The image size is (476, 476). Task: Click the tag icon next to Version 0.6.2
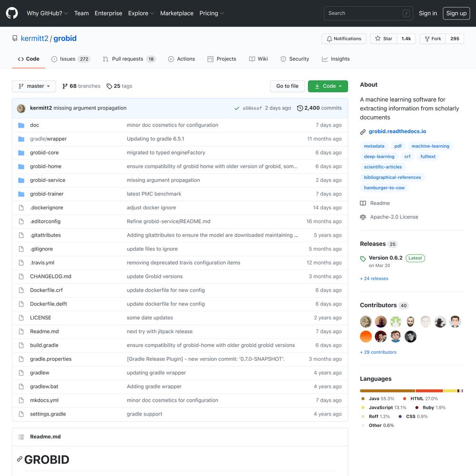coord(363,258)
